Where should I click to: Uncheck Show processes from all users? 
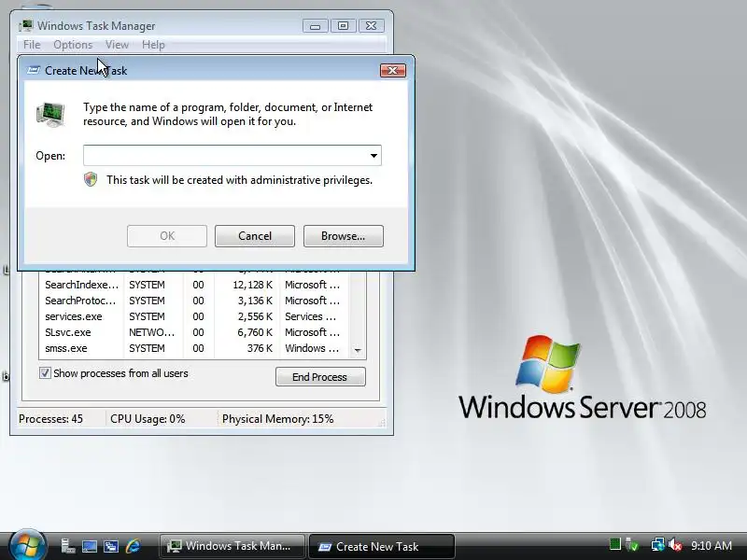(x=45, y=372)
